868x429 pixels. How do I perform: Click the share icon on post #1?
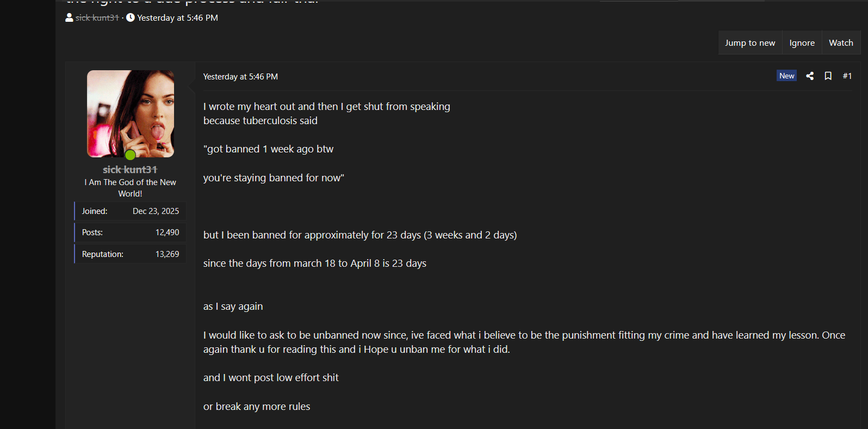click(810, 76)
